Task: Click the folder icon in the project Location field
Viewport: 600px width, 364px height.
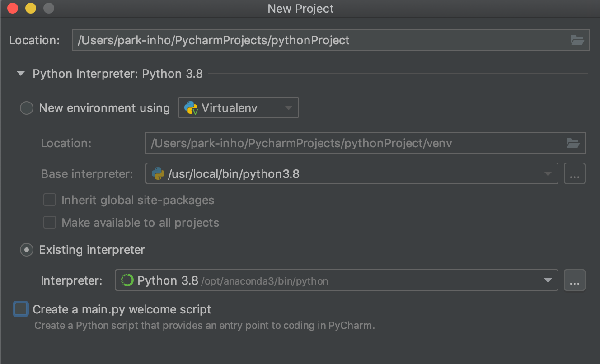Action: (x=577, y=40)
